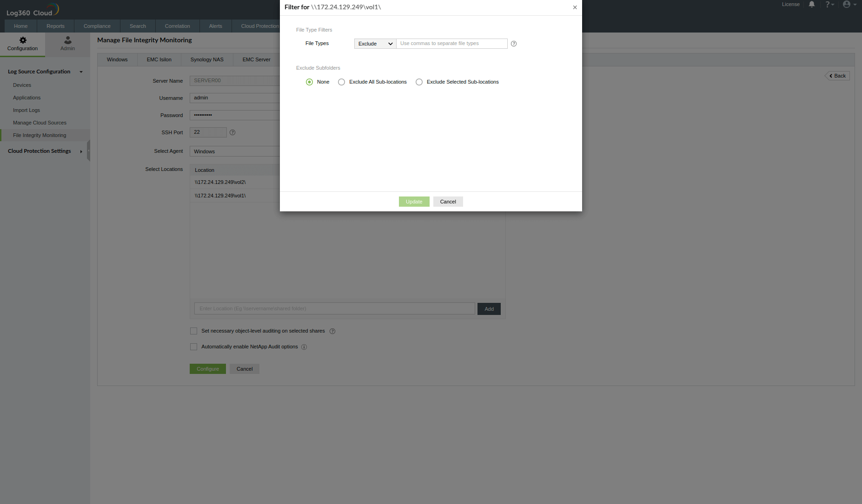862x504 pixels.
Task: Select the Exclude All Sub-locations option
Action: tap(342, 82)
